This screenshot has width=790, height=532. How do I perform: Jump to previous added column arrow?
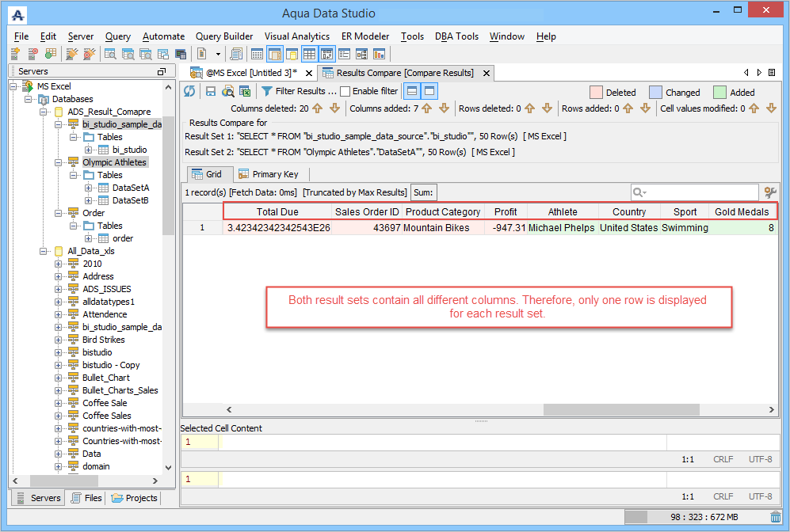click(x=427, y=108)
